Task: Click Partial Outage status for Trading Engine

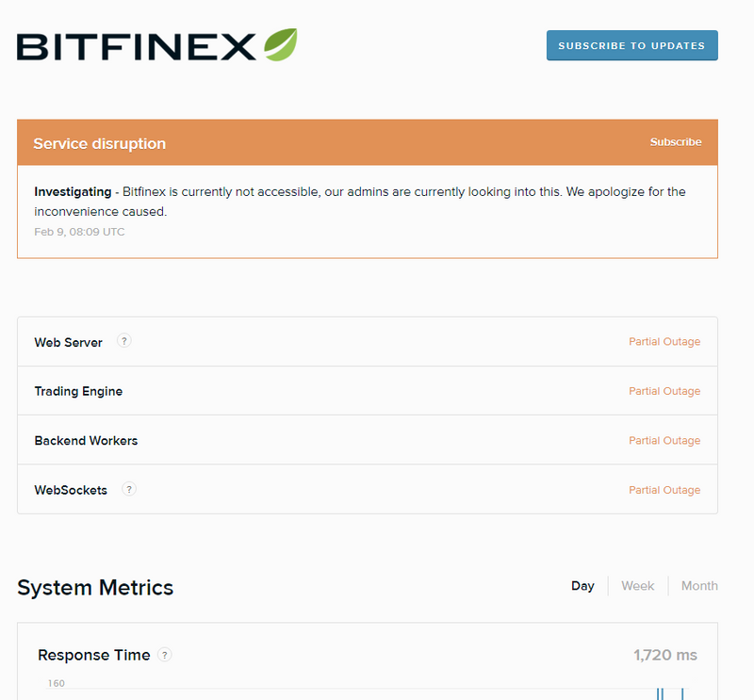Action: point(664,391)
